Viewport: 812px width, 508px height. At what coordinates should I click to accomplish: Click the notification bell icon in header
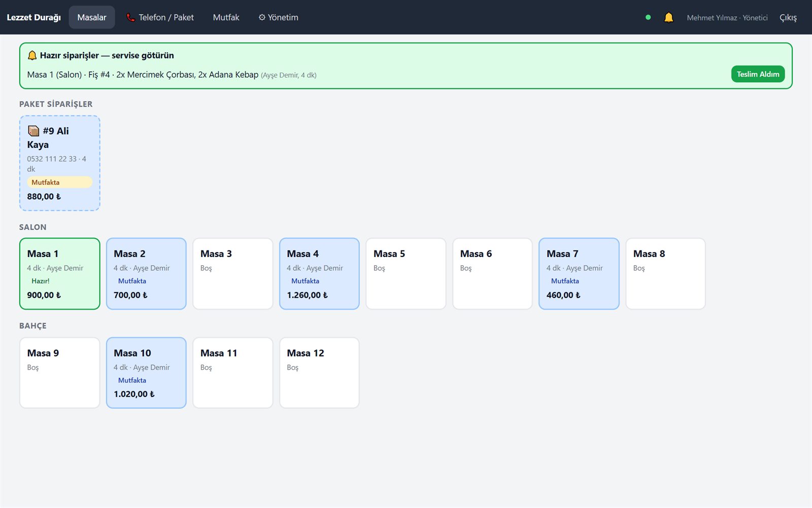click(668, 17)
